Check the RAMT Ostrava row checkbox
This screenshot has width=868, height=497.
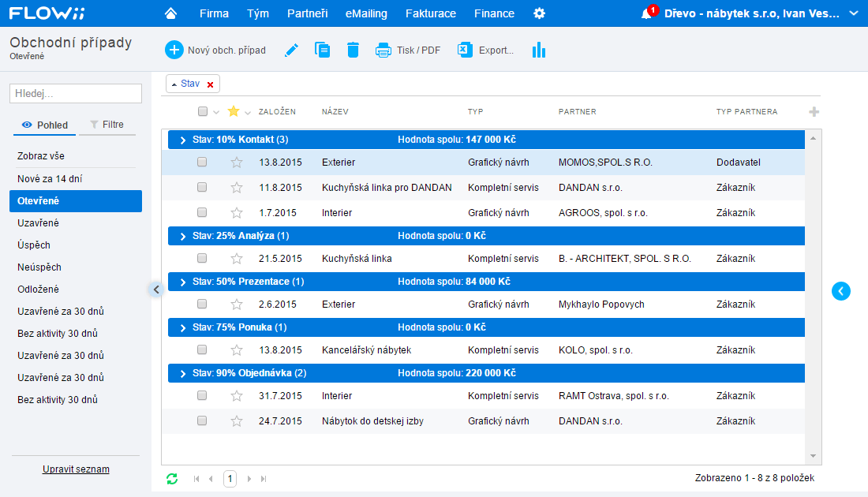(x=202, y=395)
